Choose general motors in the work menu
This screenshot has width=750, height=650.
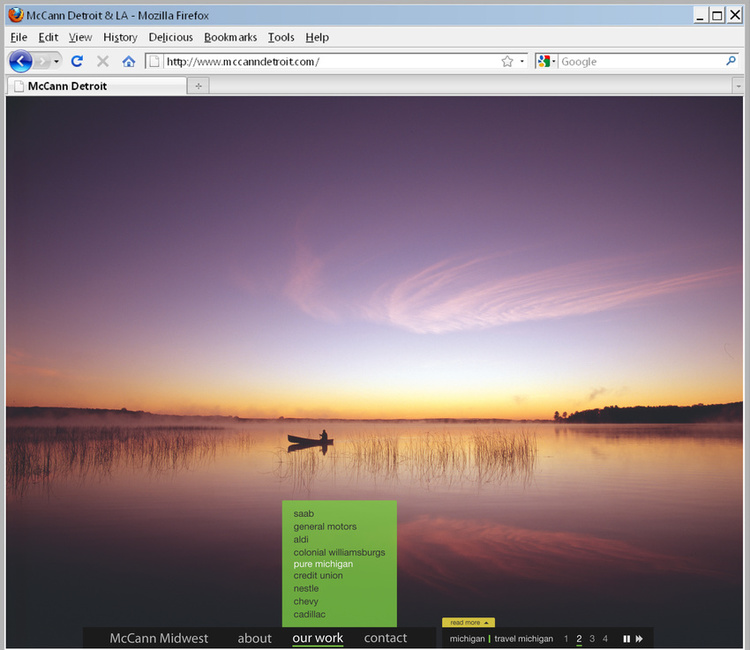click(x=325, y=527)
